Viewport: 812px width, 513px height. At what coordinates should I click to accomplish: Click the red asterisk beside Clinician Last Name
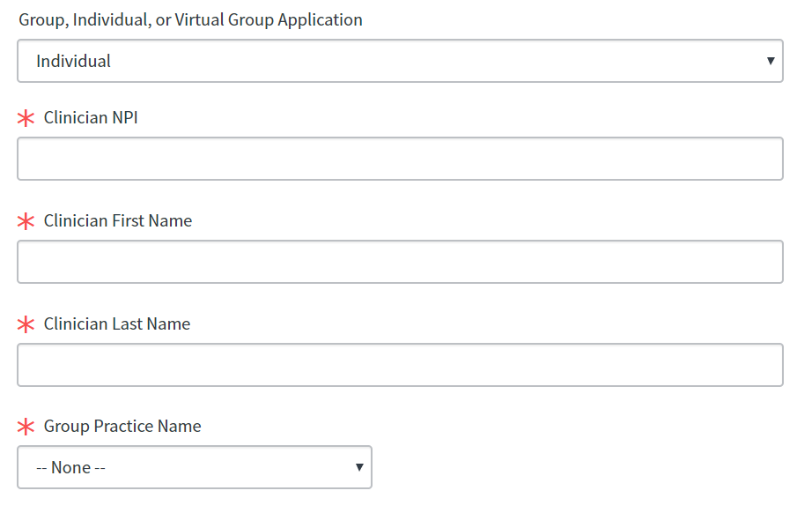click(26, 324)
